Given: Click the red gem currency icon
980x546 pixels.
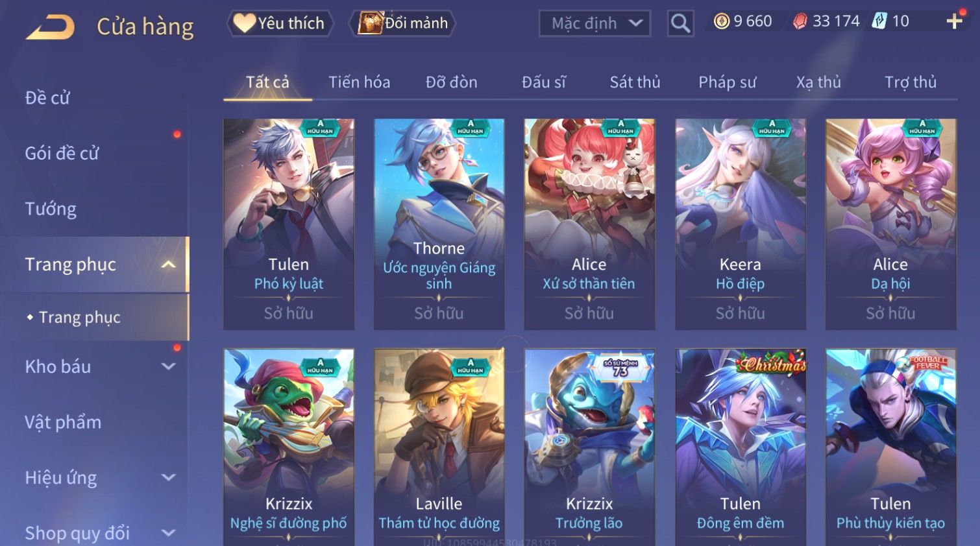Looking at the screenshot, I should click(x=800, y=21).
